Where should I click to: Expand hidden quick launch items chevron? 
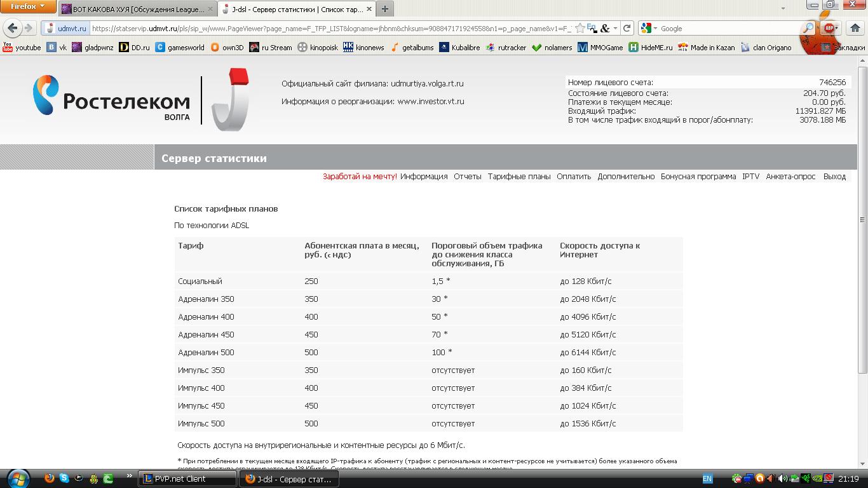(x=130, y=475)
